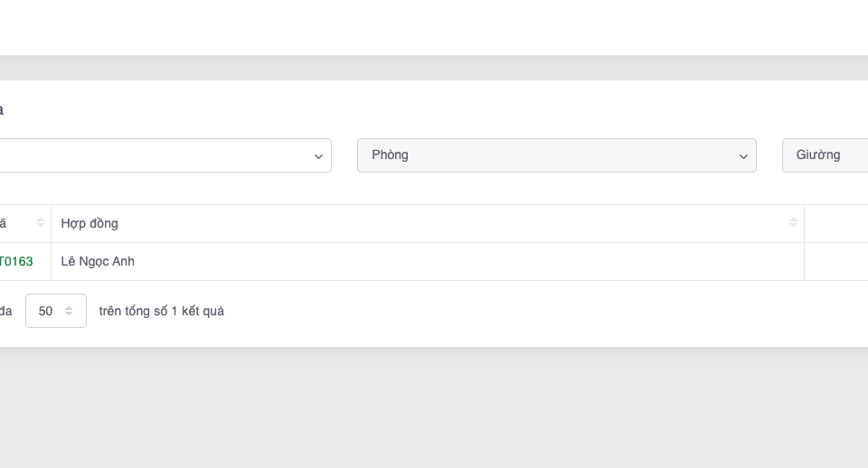Viewport: 868px width, 468px height.
Task: Open the green T0163 code link
Action: click(x=16, y=261)
